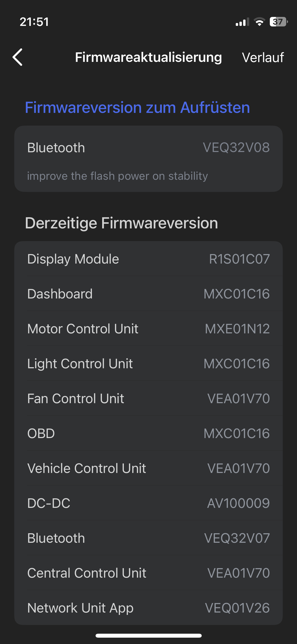Tap the Light Control Unit row
Viewport: 297px width, 644px height.
point(148,364)
